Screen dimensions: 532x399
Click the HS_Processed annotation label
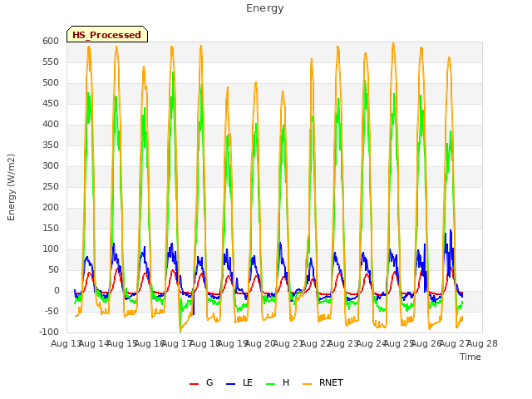pos(107,35)
